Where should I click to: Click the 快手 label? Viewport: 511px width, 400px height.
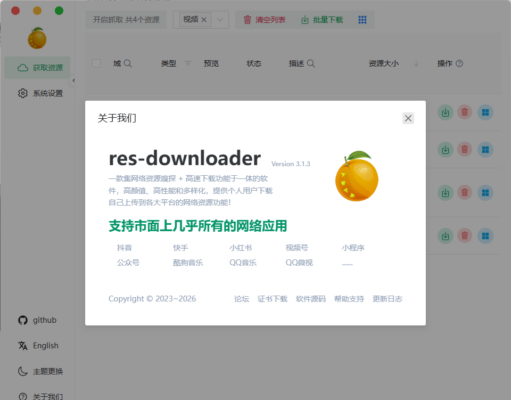point(180,248)
